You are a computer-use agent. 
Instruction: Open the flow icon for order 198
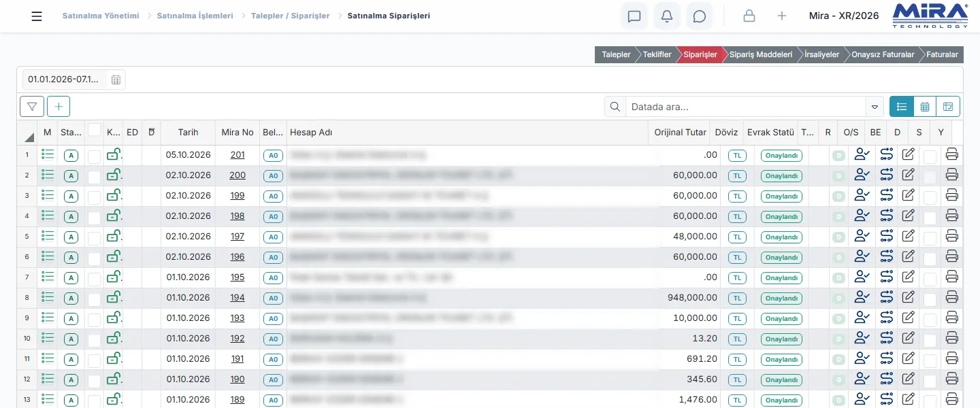point(886,216)
